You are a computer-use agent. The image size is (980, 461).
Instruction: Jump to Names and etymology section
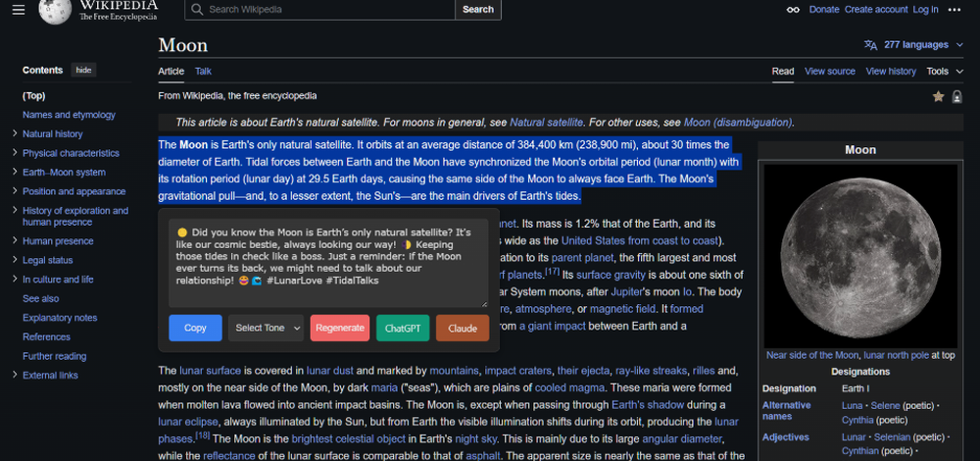coord(69,115)
